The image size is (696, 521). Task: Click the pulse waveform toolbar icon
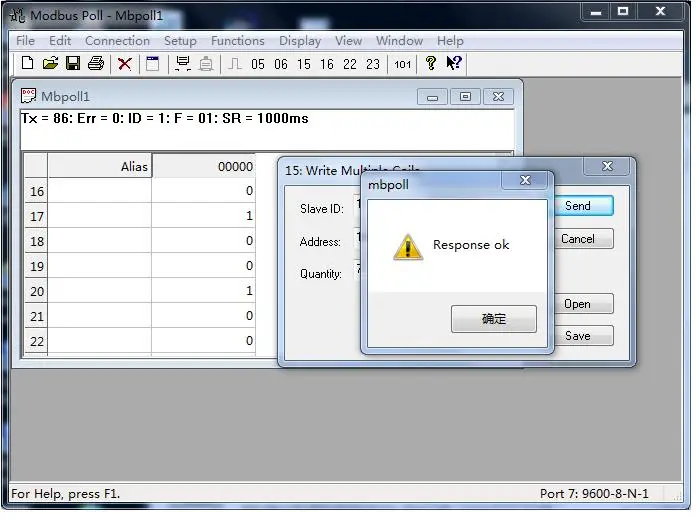[x=235, y=64]
